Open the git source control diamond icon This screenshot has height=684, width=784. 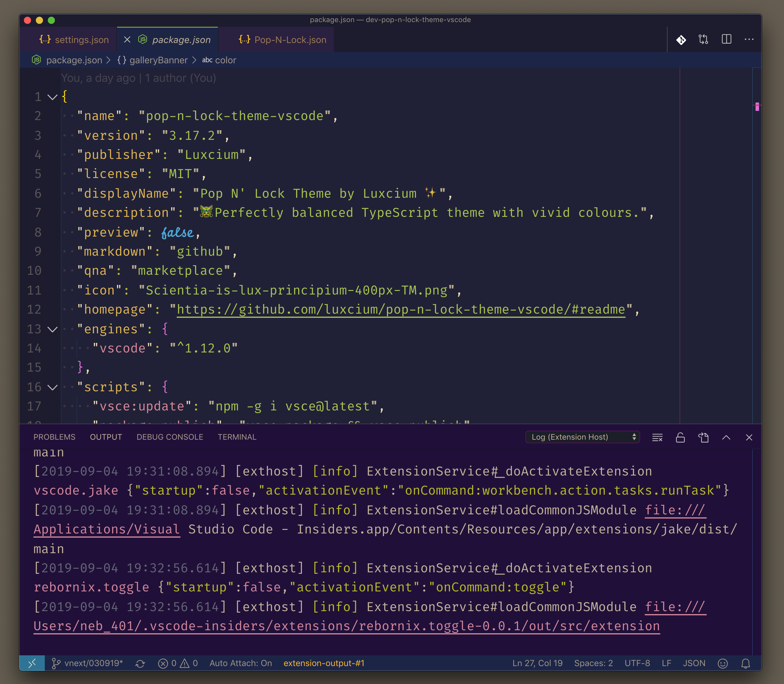point(681,40)
